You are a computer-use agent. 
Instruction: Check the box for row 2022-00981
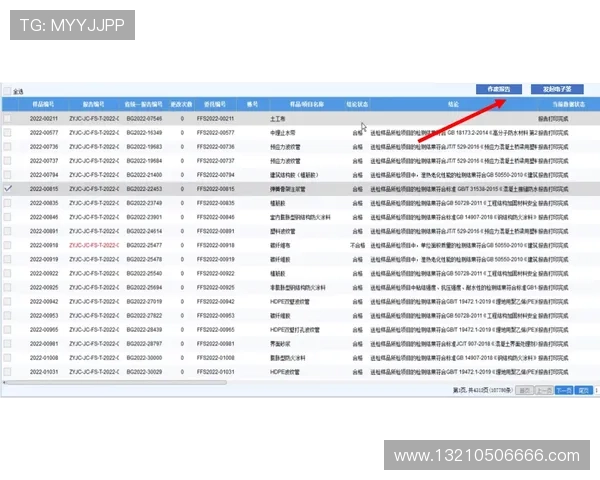pyautogui.click(x=7, y=344)
